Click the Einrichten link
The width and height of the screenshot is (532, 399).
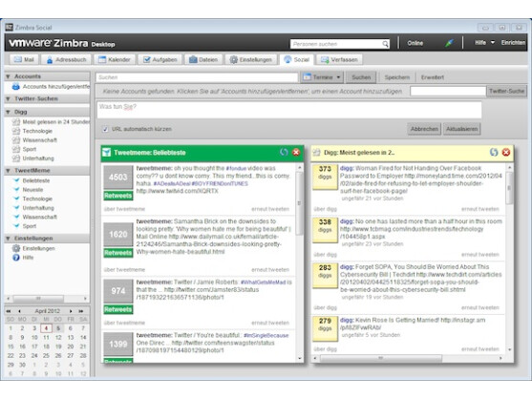point(513,43)
